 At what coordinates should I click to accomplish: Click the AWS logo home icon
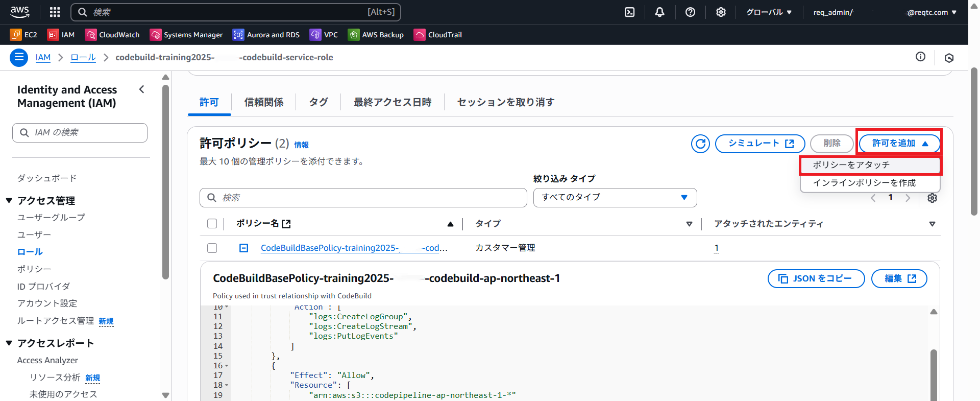pos(20,12)
